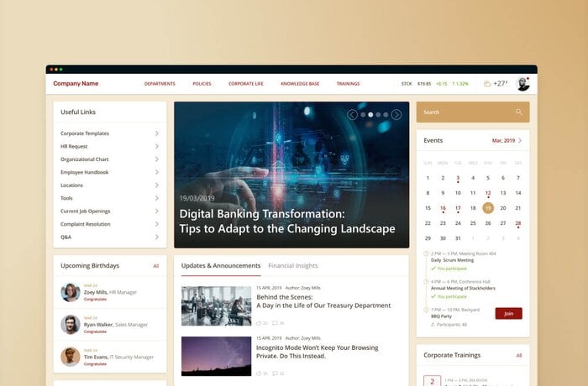Click clock icon for Daily Scrum Meeting

coord(426,253)
